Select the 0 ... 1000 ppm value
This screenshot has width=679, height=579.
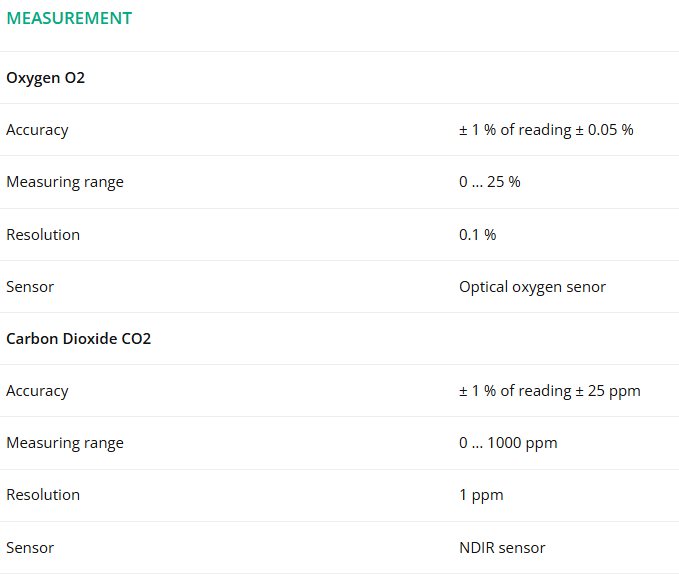(x=508, y=443)
